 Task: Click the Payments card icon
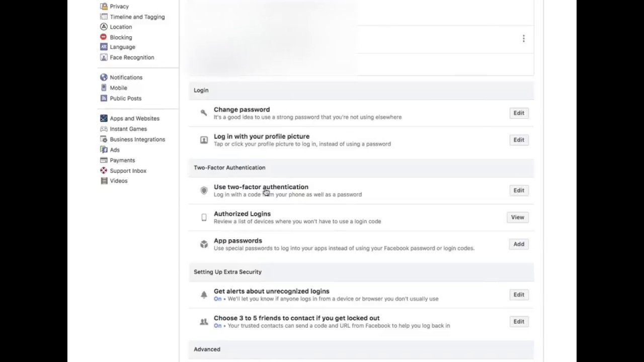(x=104, y=160)
